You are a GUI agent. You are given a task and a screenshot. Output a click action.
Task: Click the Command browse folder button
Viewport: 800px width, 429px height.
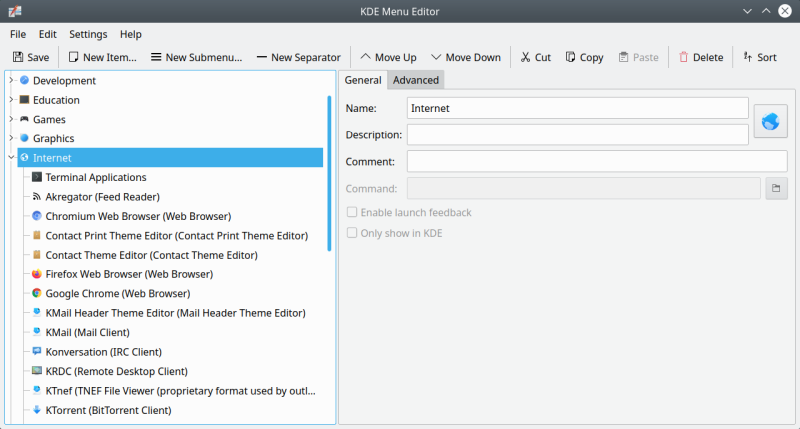pyautogui.click(x=776, y=188)
